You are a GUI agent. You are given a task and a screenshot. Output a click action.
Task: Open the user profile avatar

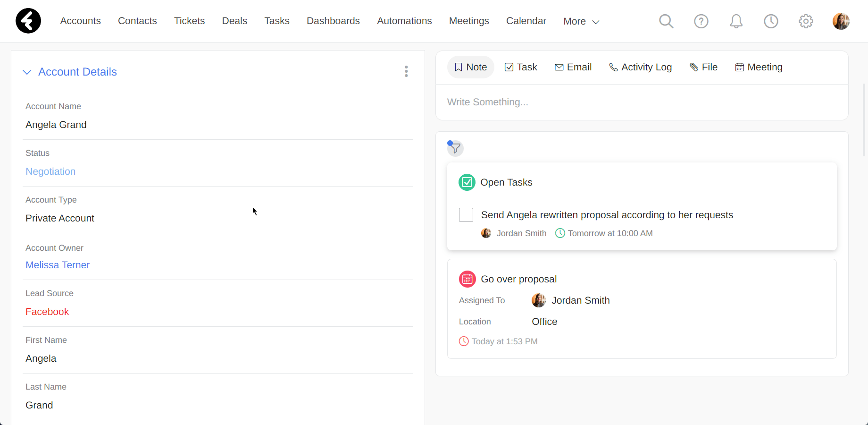(841, 21)
